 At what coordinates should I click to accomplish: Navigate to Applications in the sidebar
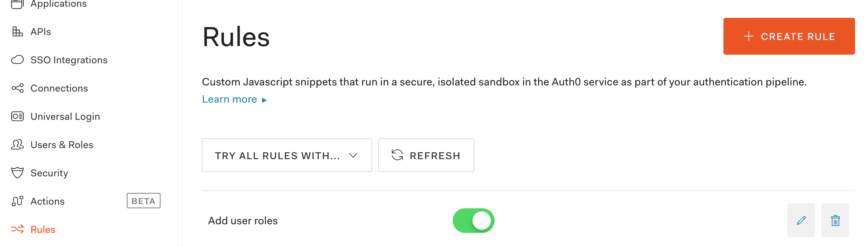pyautogui.click(x=58, y=3)
